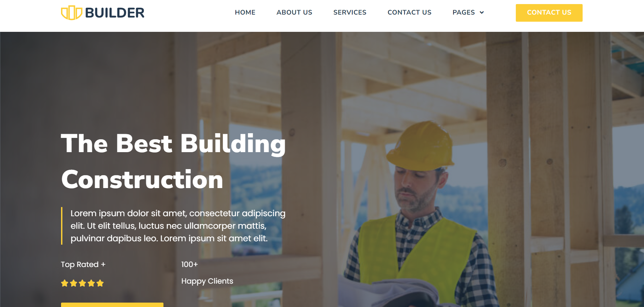Click the third rating star
Screen dimensions: 644x307
[x=82, y=283]
